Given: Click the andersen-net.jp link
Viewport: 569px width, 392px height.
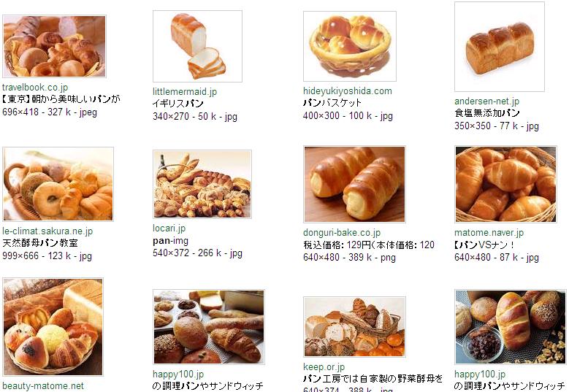Looking at the screenshot, I should (486, 101).
